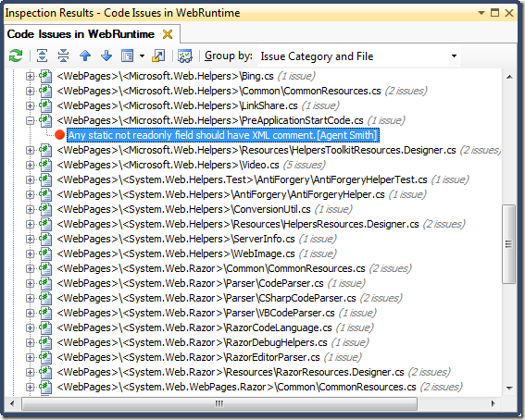The width and height of the screenshot is (525, 420).
Task: Open the window options dropdown in title bar
Action: pos(481,13)
